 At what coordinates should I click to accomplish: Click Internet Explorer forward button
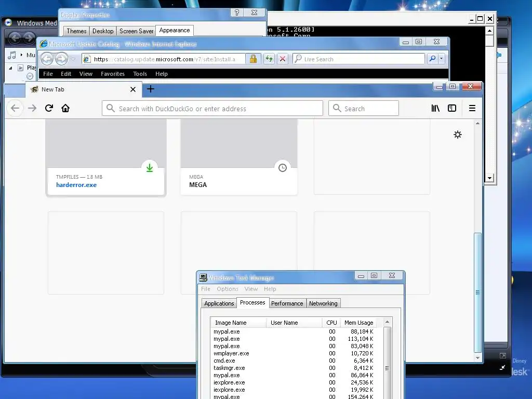61,59
